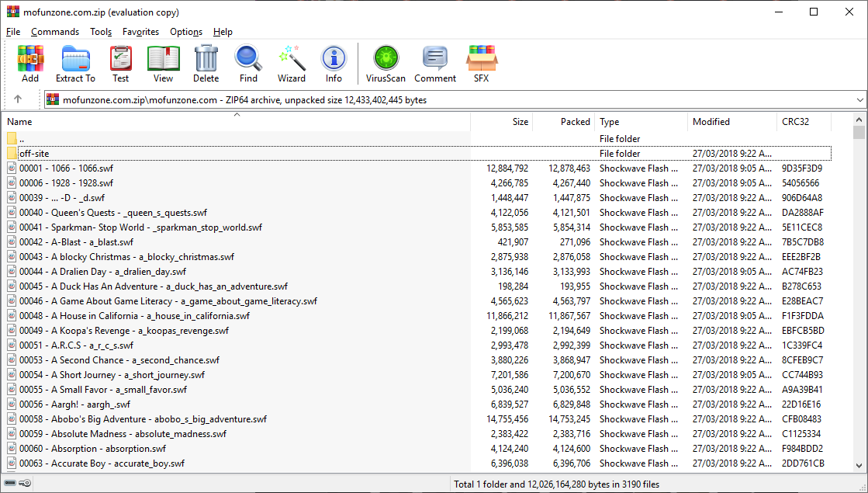The width and height of the screenshot is (868, 493).
Task: Click the scroll down arrow of file list
Action: [859, 465]
